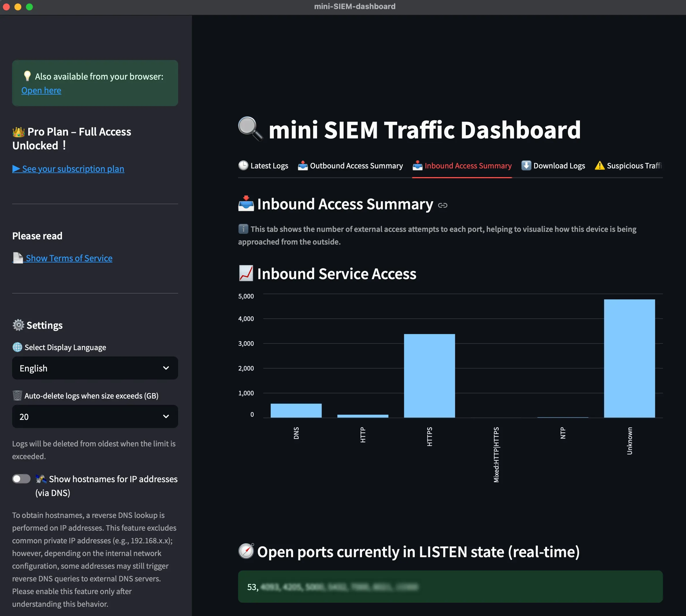This screenshot has height=616, width=686.
Task: Expand the auto-delete size dropdown showing 20
Action: [x=95, y=416]
